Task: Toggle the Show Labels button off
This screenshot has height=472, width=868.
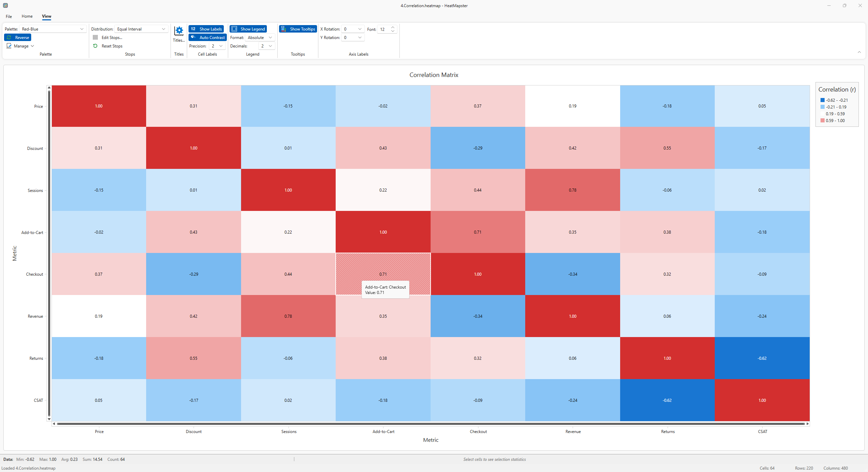Action: click(206, 29)
